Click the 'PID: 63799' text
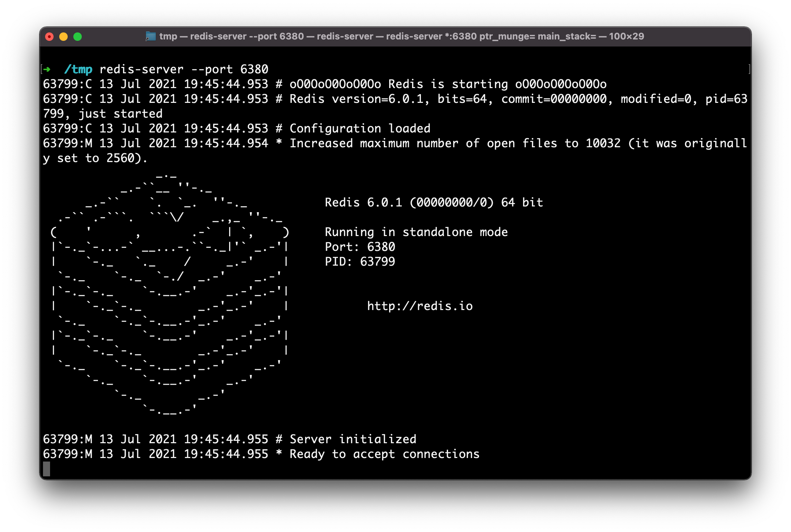 [x=360, y=261]
